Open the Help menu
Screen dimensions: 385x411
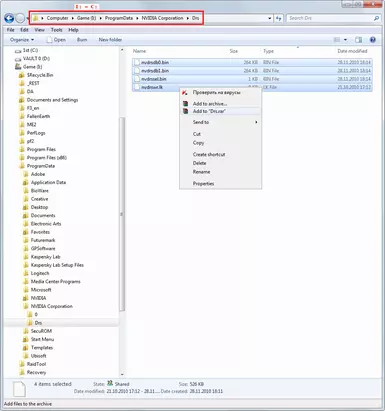click(x=73, y=30)
